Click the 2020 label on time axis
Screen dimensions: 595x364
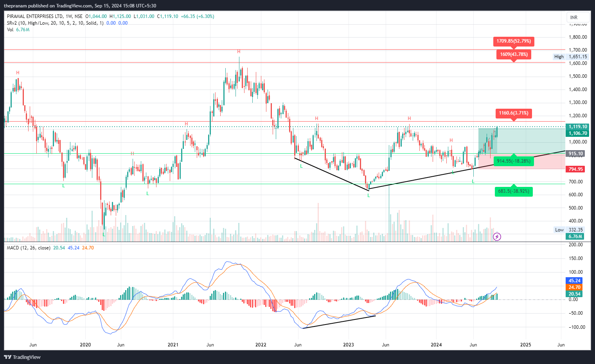pyautogui.click(x=85, y=345)
